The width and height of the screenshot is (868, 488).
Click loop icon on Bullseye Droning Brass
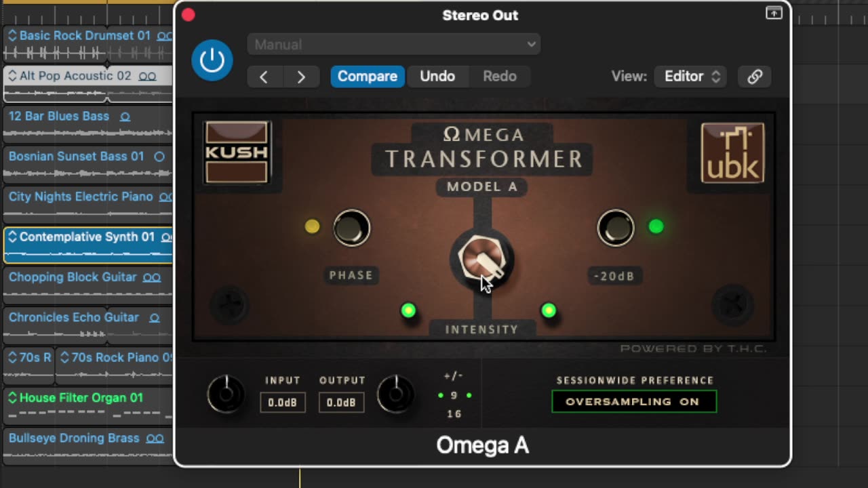coord(155,439)
